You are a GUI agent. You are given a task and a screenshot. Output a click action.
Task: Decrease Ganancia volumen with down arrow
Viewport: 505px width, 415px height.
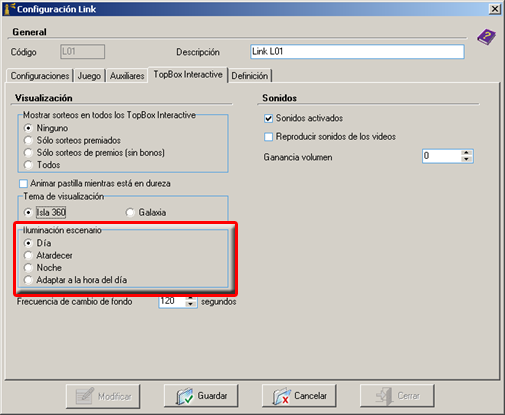(x=466, y=159)
